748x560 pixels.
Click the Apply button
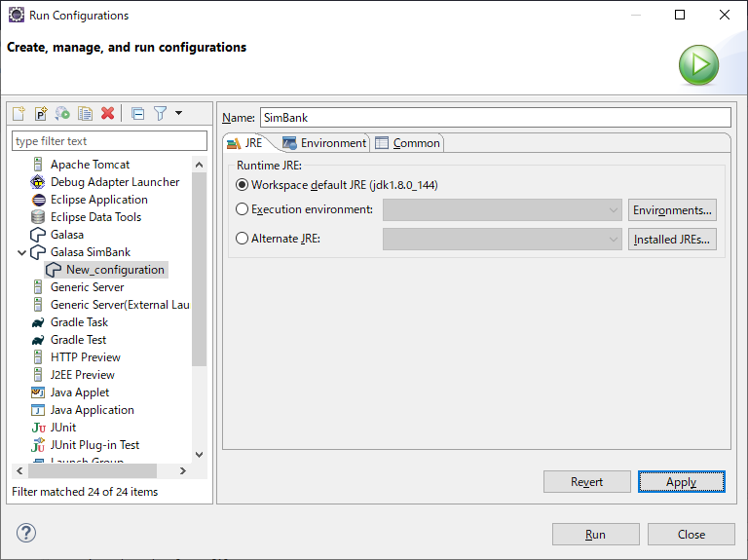(682, 482)
